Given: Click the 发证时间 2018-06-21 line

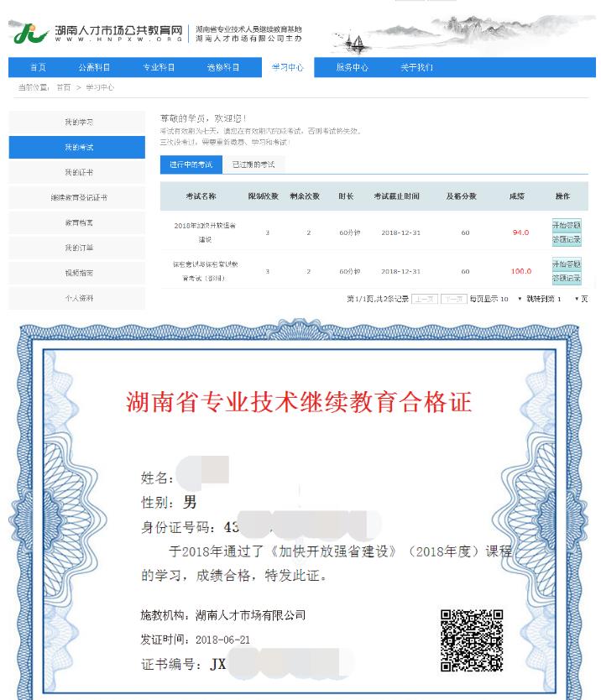Looking at the screenshot, I should click(196, 640).
